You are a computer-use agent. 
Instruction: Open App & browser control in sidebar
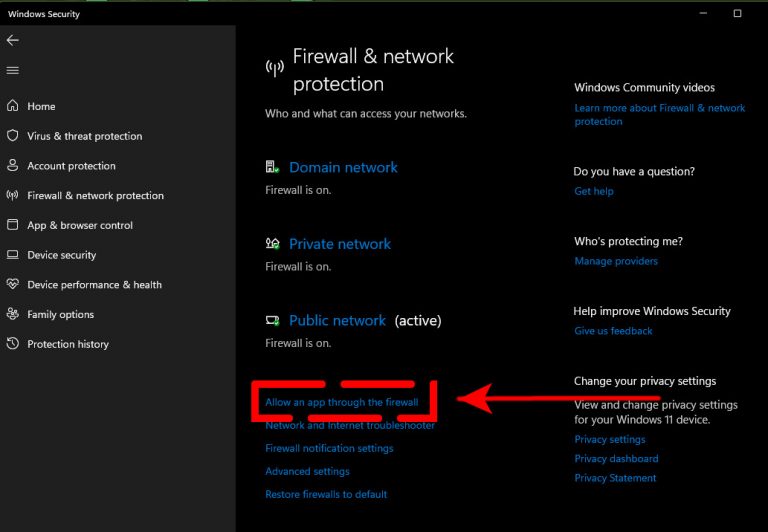click(80, 225)
